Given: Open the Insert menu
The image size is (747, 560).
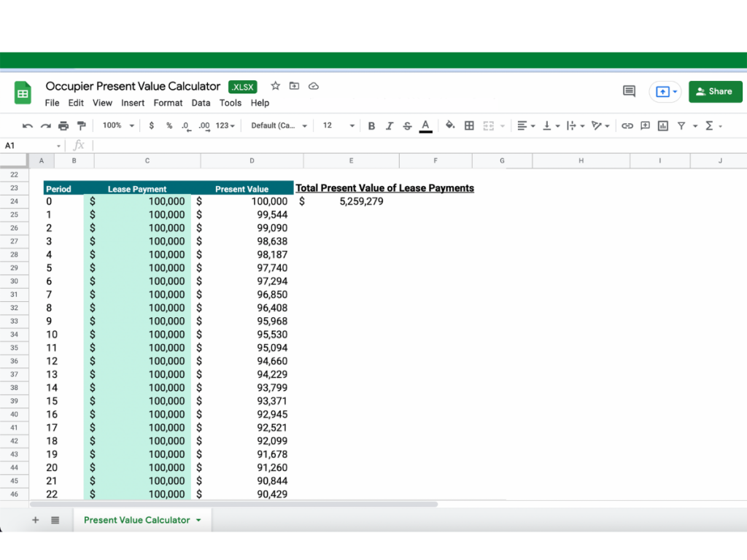Looking at the screenshot, I should 133,103.
